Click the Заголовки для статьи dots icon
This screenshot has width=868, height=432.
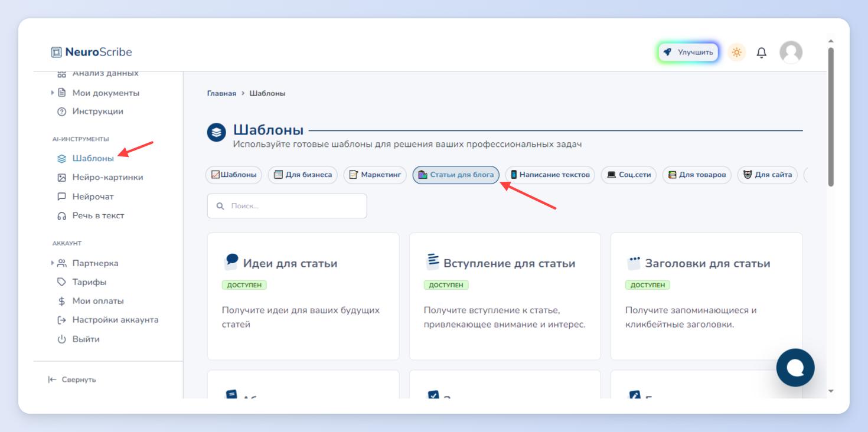(x=634, y=262)
